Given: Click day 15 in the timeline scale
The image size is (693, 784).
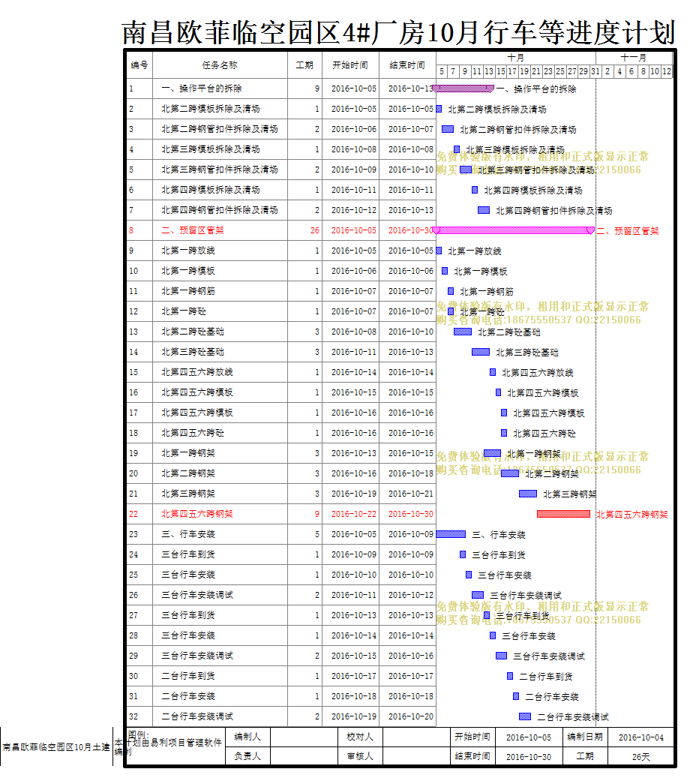Looking at the screenshot, I should 501,72.
